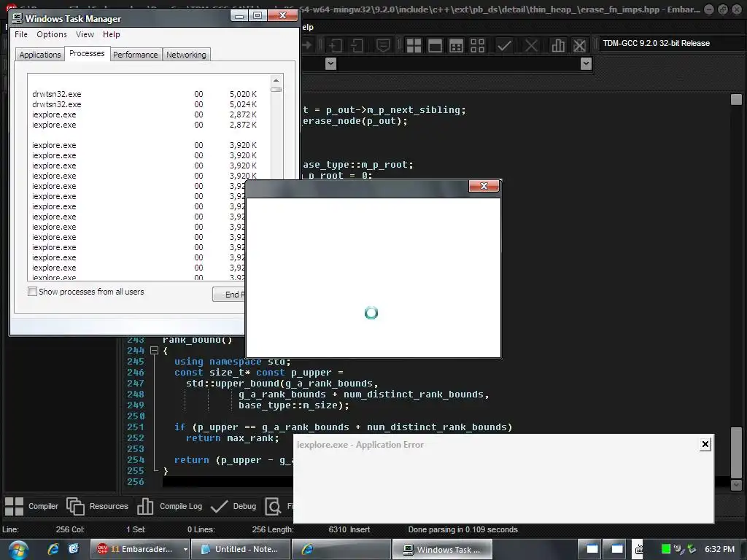The width and height of the screenshot is (747, 560).
Task: Click the process list scrollbar thumb in Task Manager
Action: [x=276, y=90]
